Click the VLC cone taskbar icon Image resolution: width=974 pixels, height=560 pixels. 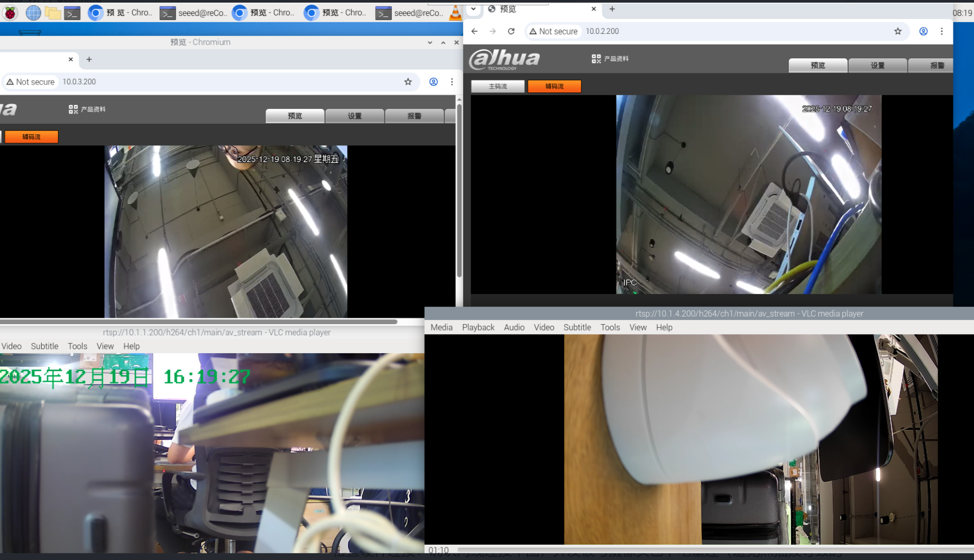click(455, 13)
